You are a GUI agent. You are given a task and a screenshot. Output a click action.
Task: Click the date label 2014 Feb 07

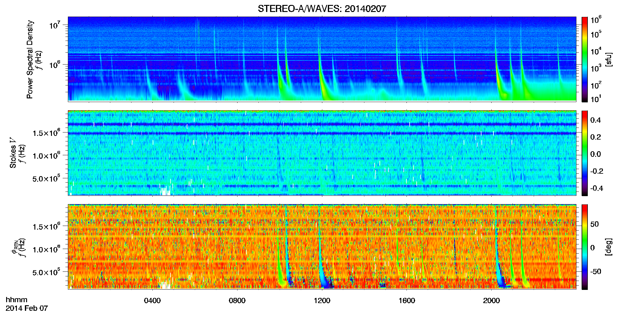27,308
